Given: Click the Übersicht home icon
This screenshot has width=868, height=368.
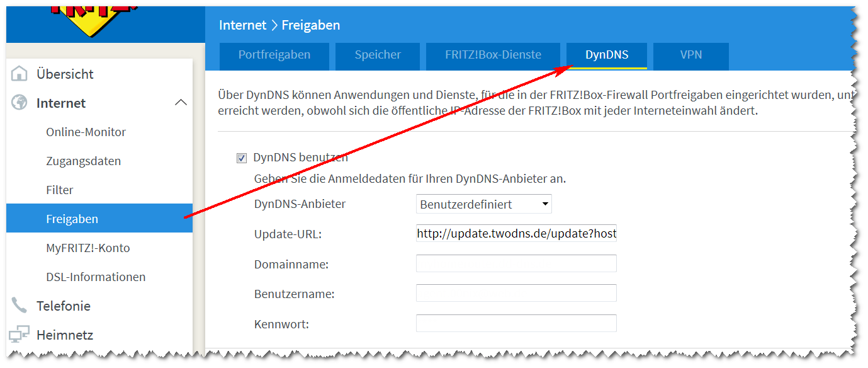Looking at the screenshot, I should pyautogui.click(x=20, y=73).
